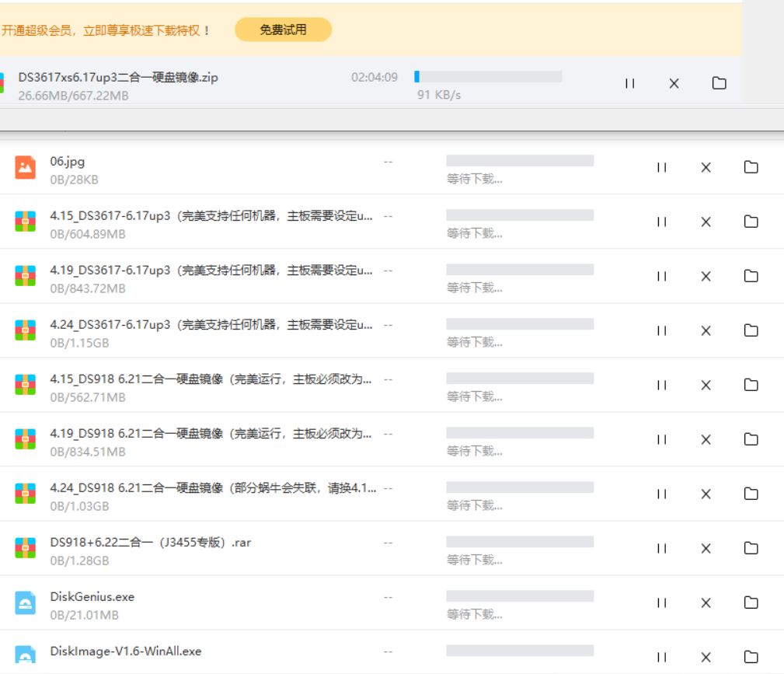Viewport: 784px width, 674px height.
Task: Select file name 06.jpg
Action: click(68, 162)
